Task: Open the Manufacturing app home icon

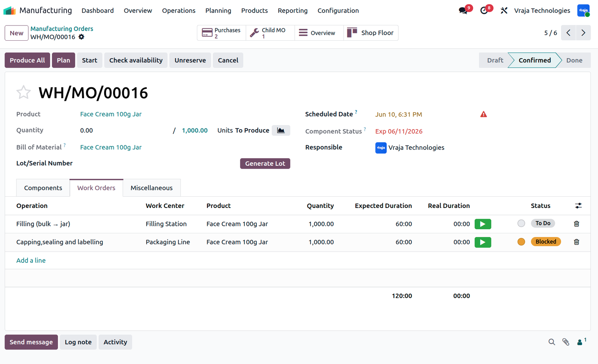Action: point(9,10)
